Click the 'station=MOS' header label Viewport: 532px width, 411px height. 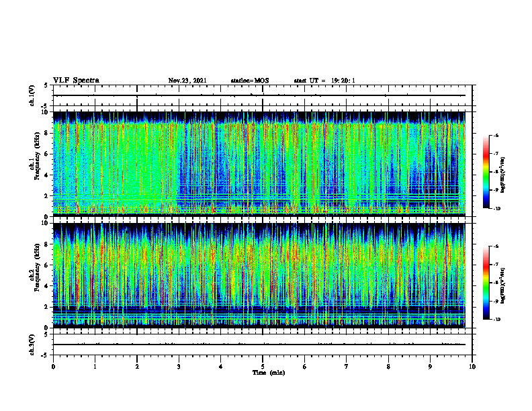(x=250, y=81)
